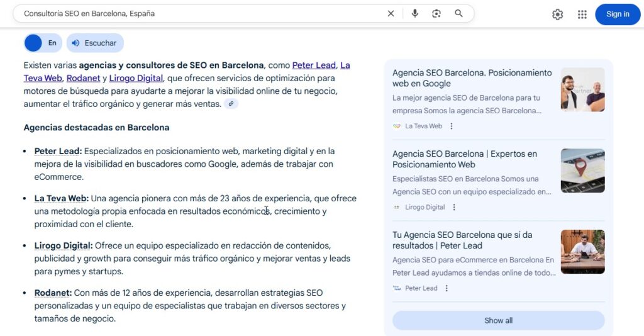Expand sources with Show all

pyautogui.click(x=498, y=320)
